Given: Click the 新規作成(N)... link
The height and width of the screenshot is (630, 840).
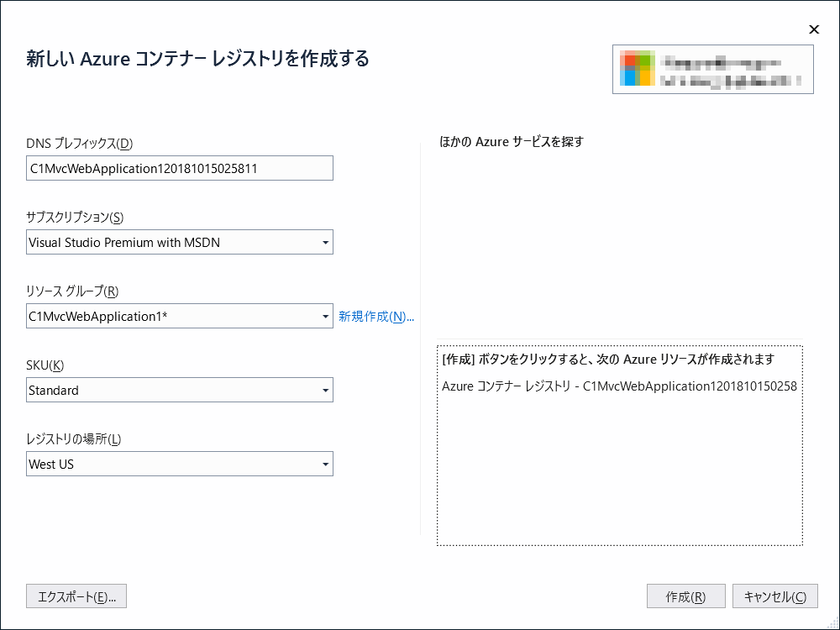Looking at the screenshot, I should tap(376, 317).
